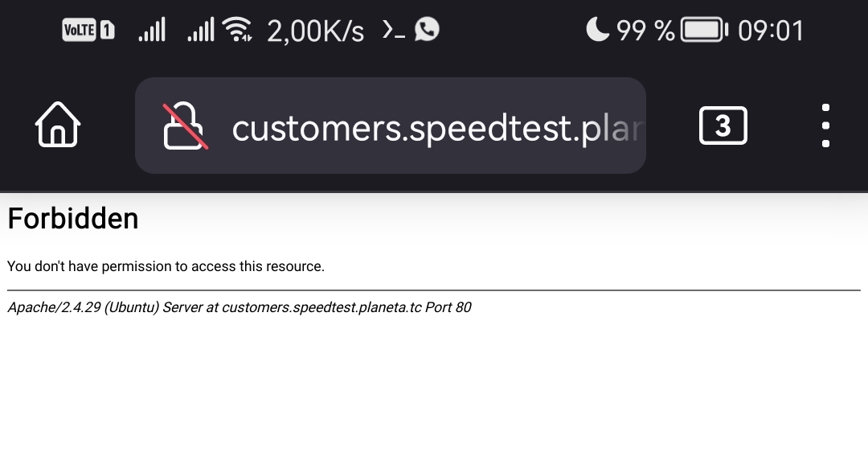
Task: Tap the SIM 1 indicator icon
Action: pyautogui.click(x=107, y=30)
